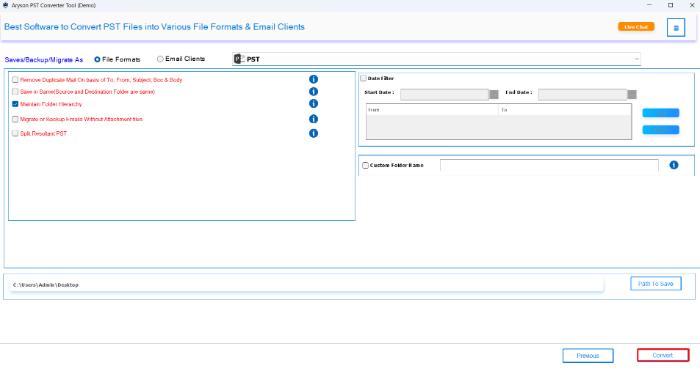Uncheck Maintain Folder Hierarchy

(15, 104)
